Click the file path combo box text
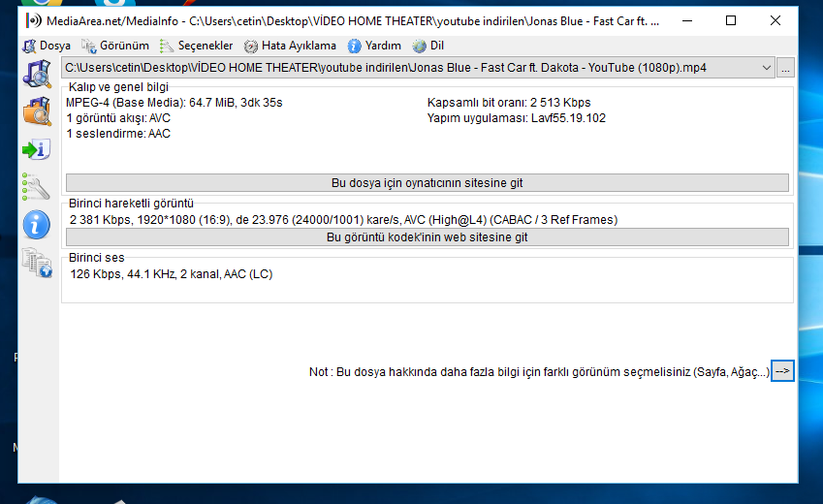Image resolution: width=823 pixels, height=504 pixels. tap(386, 68)
